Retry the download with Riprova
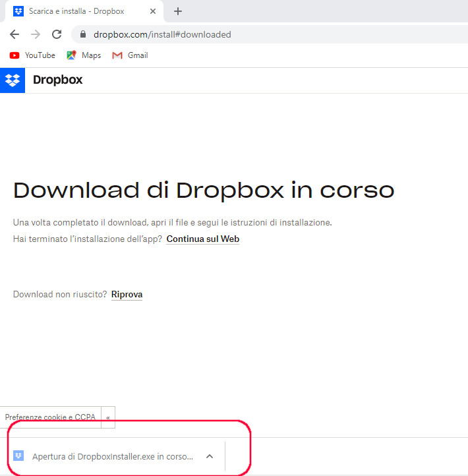This screenshot has width=468, height=476. [x=127, y=294]
